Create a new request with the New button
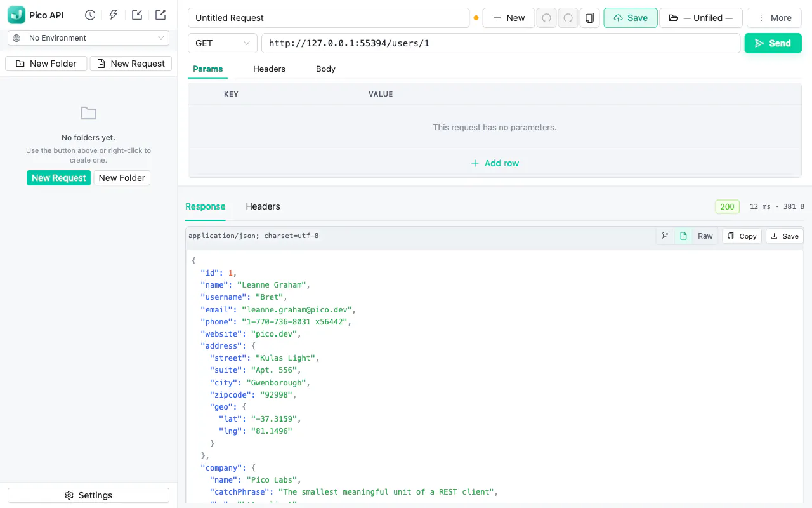812x508 pixels. [508, 18]
